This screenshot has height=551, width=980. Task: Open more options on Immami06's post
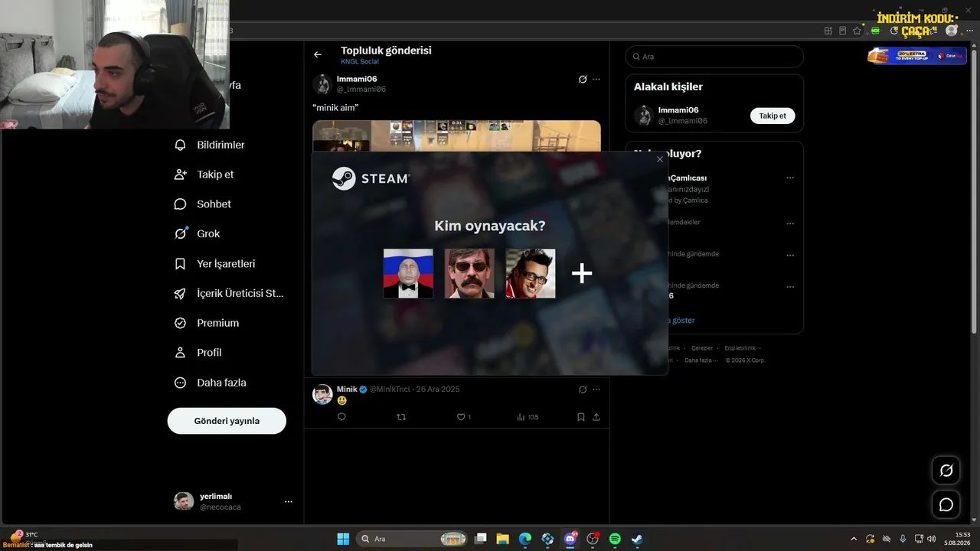tap(596, 79)
